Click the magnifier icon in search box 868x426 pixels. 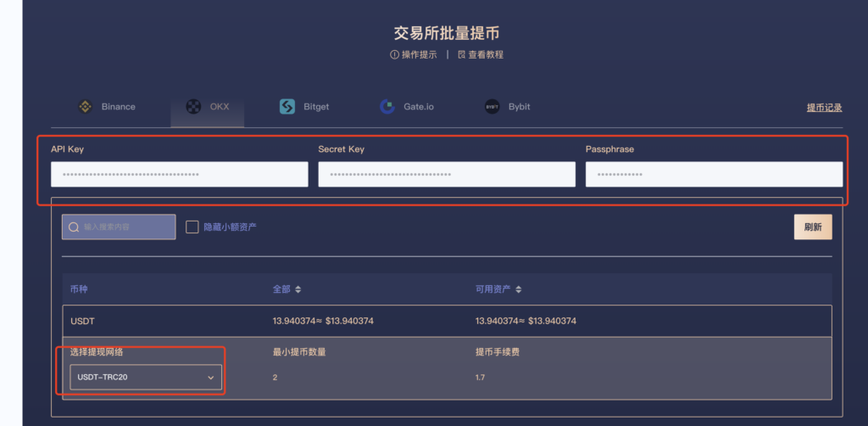(74, 227)
